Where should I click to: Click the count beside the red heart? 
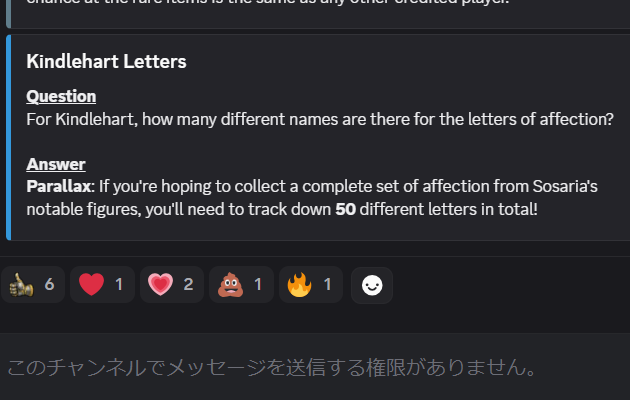click(x=119, y=285)
